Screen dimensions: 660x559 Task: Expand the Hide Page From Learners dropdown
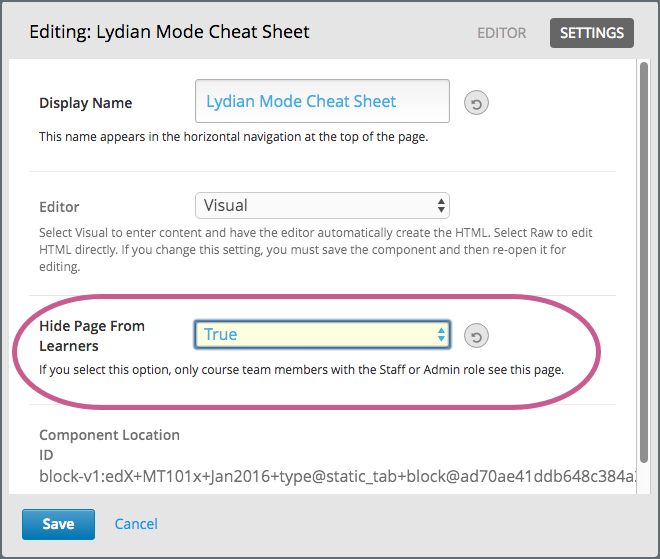coord(322,335)
